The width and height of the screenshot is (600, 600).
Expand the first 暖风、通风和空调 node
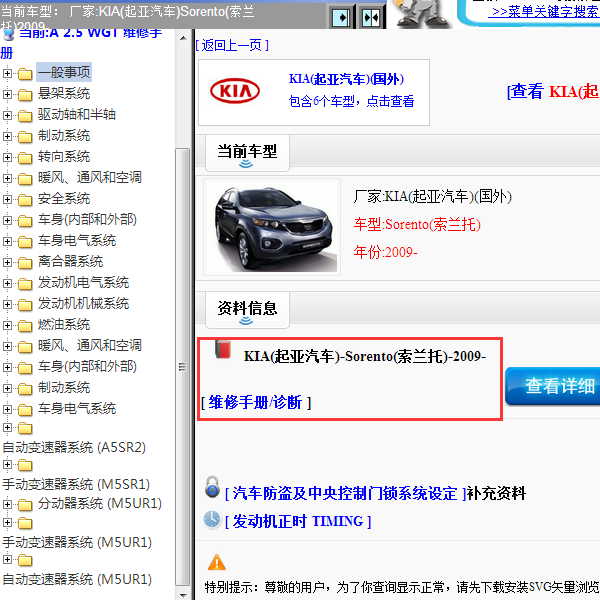point(7,178)
